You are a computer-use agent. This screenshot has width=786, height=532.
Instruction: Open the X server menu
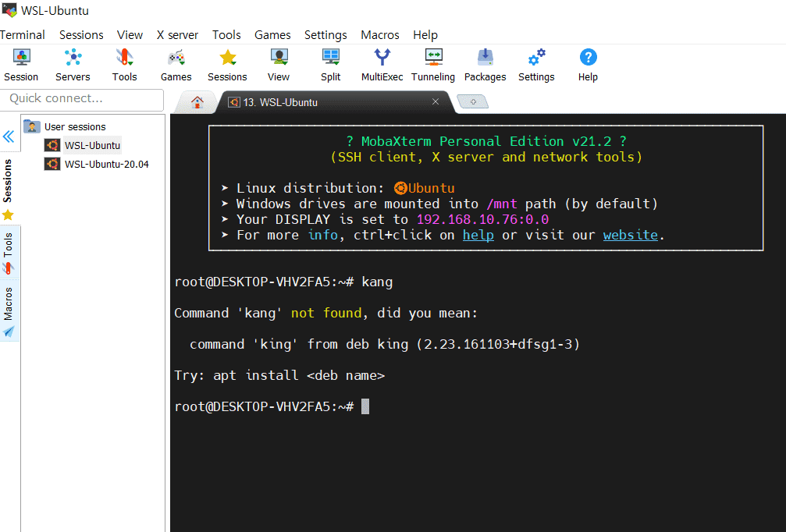tap(177, 34)
